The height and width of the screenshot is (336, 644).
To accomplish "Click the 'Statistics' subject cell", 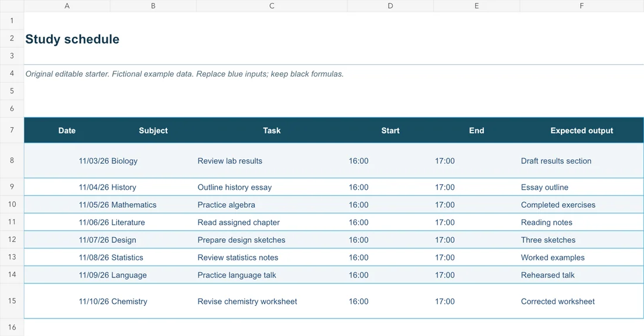I will 153,258.
